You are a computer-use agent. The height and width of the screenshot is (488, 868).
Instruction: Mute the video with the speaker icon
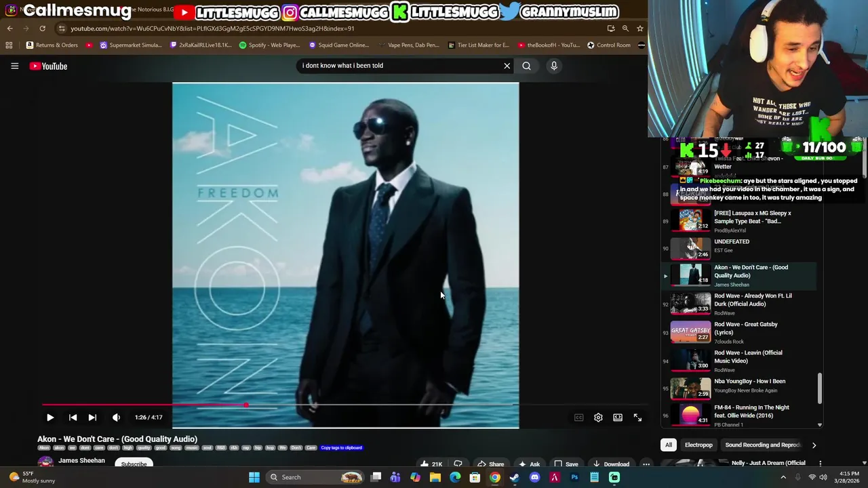pyautogui.click(x=116, y=418)
